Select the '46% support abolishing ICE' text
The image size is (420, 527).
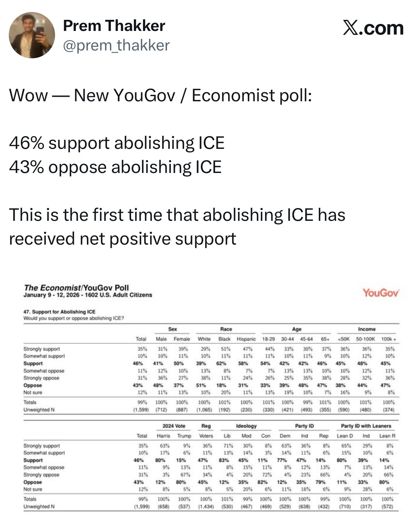[117, 143]
